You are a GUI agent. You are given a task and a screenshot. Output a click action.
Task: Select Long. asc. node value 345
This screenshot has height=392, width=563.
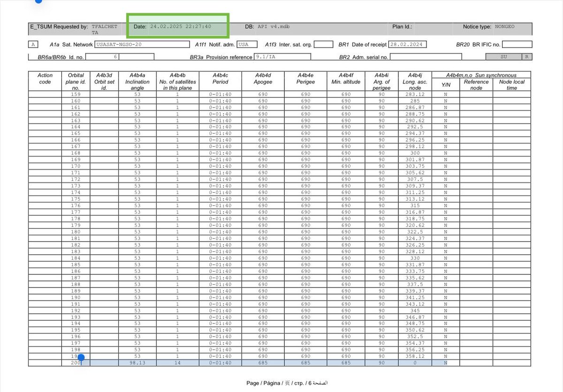[415, 310]
